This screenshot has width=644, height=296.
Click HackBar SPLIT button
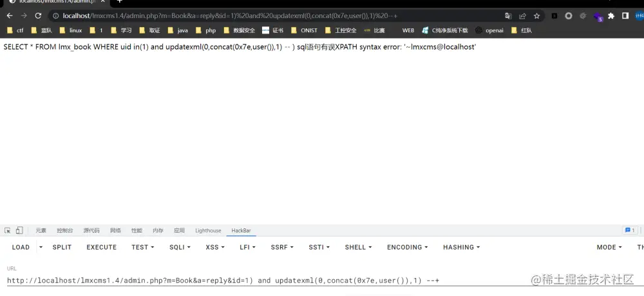pyautogui.click(x=62, y=247)
